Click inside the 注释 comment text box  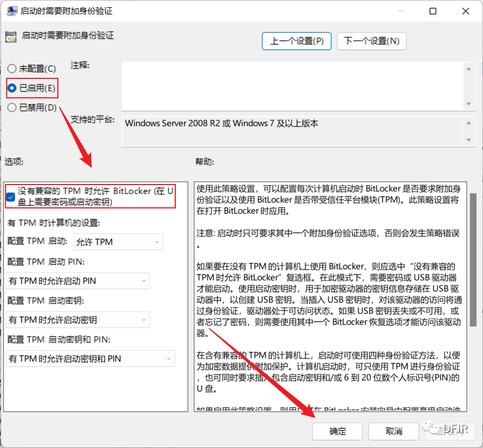coord(292,86)
